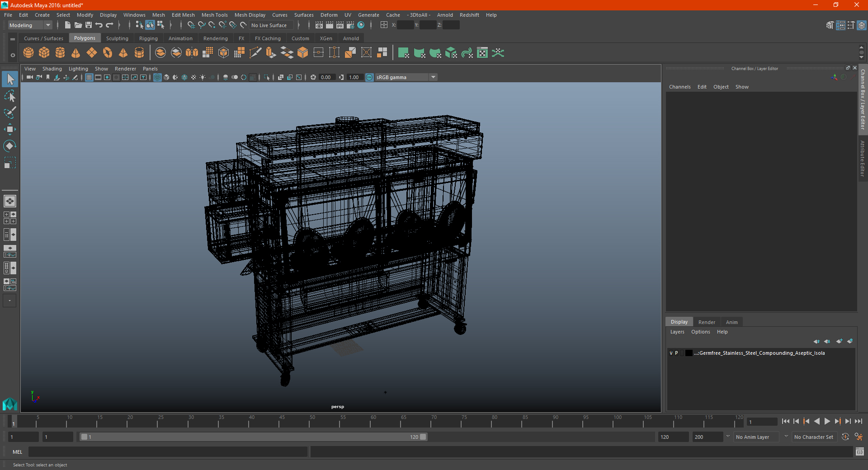This screenshot has height=470, width=868.
Task: Click the layer color swatch
Action: point(689,353)
